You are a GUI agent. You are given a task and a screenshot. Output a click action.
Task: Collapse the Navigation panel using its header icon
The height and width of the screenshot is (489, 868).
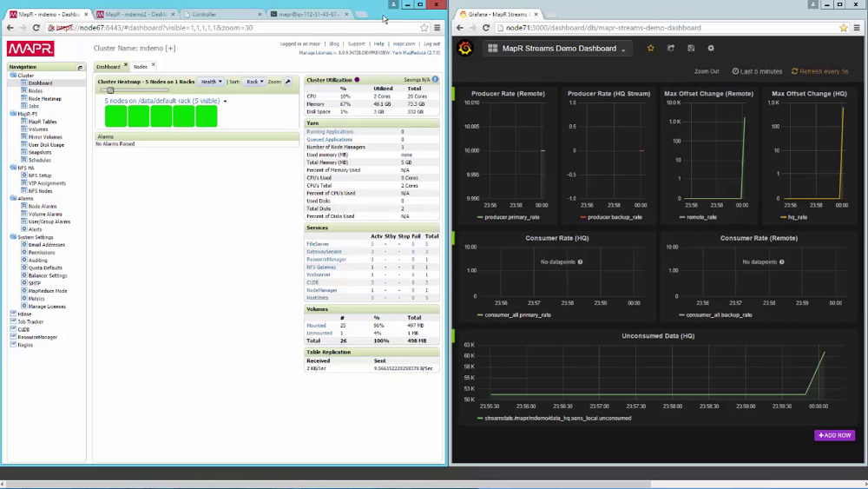80,67
